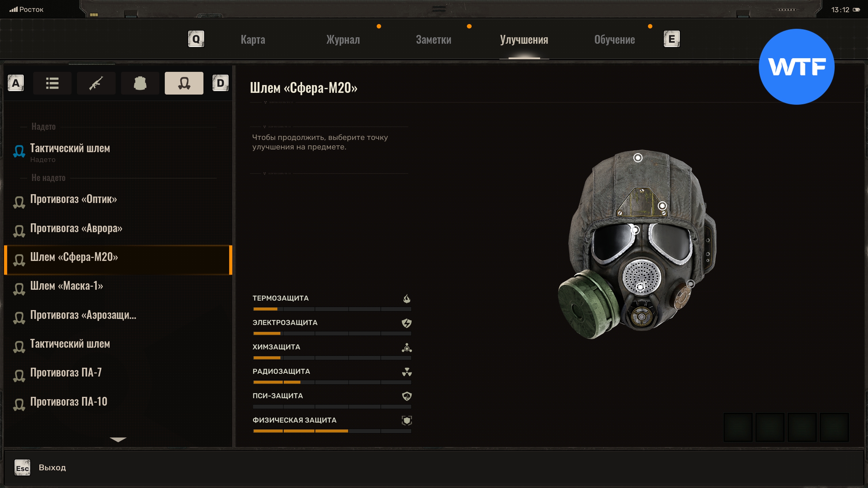The image size is (868, 488).
Task: Click the blue WTF logo badge
Action: click(x=796, y=67)
